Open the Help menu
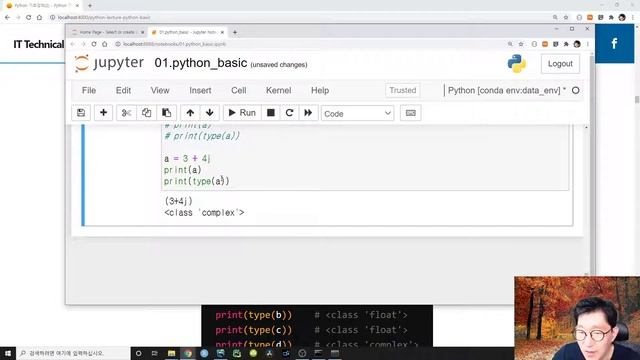 coord(320,91)
